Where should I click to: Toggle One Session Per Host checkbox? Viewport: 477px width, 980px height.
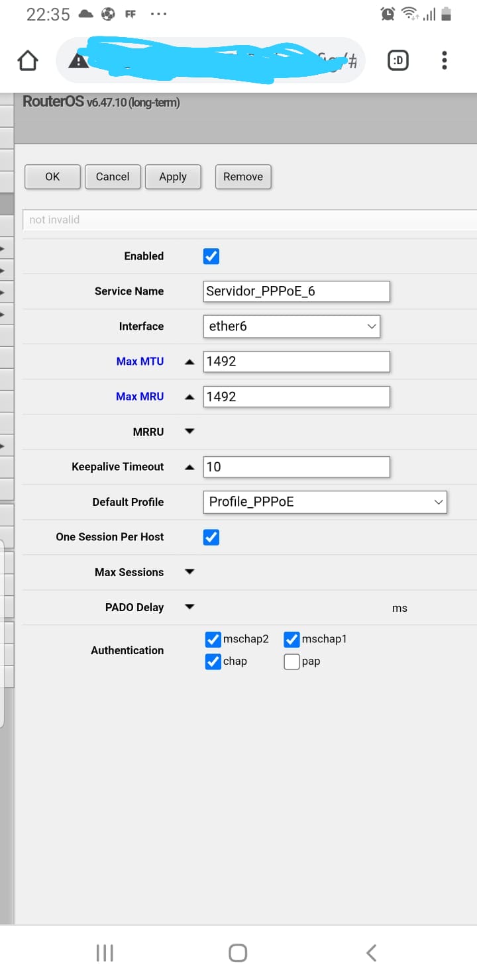coord(211,537)
